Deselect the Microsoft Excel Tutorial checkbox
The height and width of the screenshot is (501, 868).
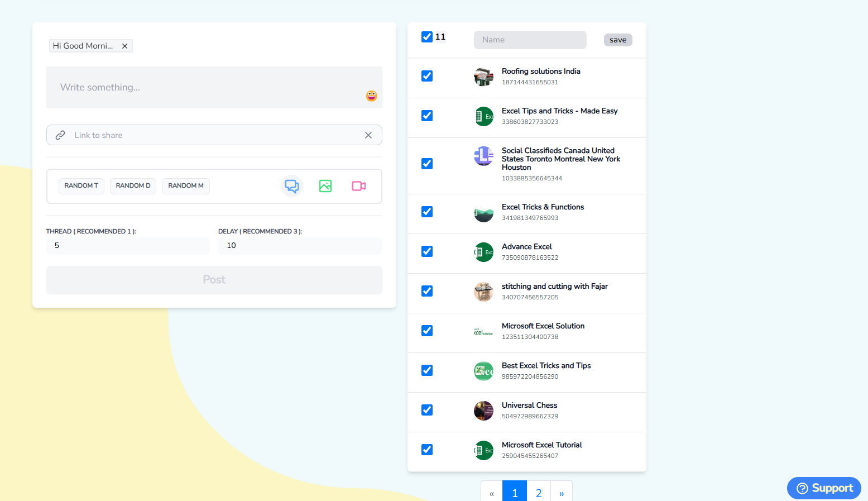click(427, 450)
